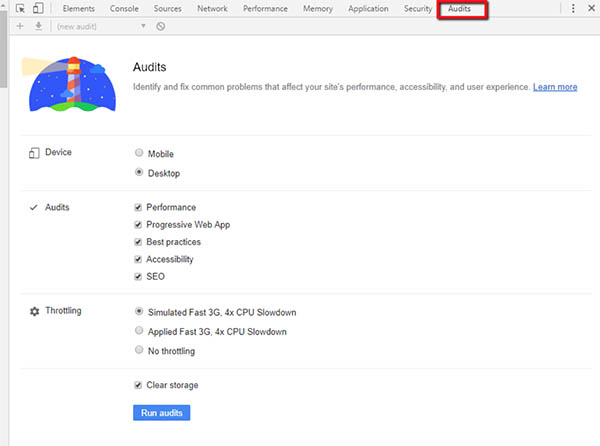600x446 pixels.
Task: Open the Sources tab
Action: [x=167, y=8]
